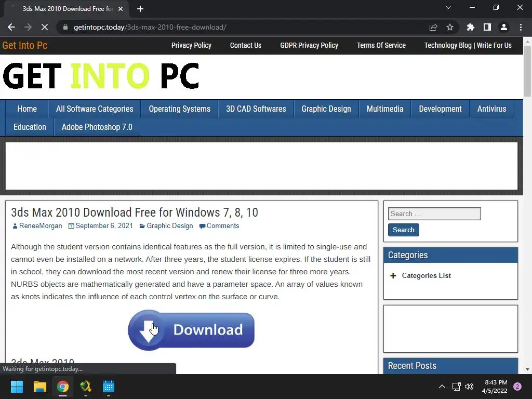
Task: Open the volume speaker tray icon
Action: pos(469,387)
